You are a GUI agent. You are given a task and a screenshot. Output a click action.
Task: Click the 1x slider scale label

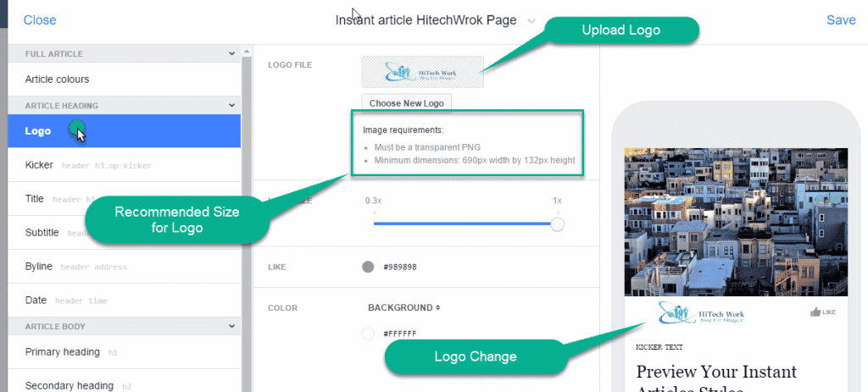point(558,200)
